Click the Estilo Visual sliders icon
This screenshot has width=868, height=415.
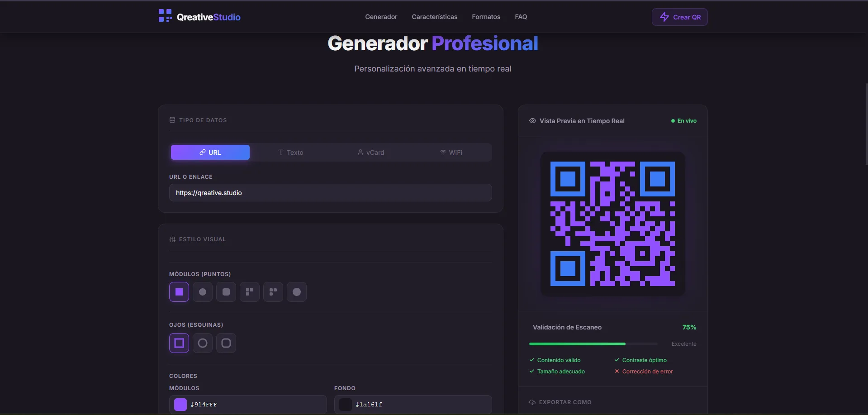pyautogui.click(x=172, y=239)
